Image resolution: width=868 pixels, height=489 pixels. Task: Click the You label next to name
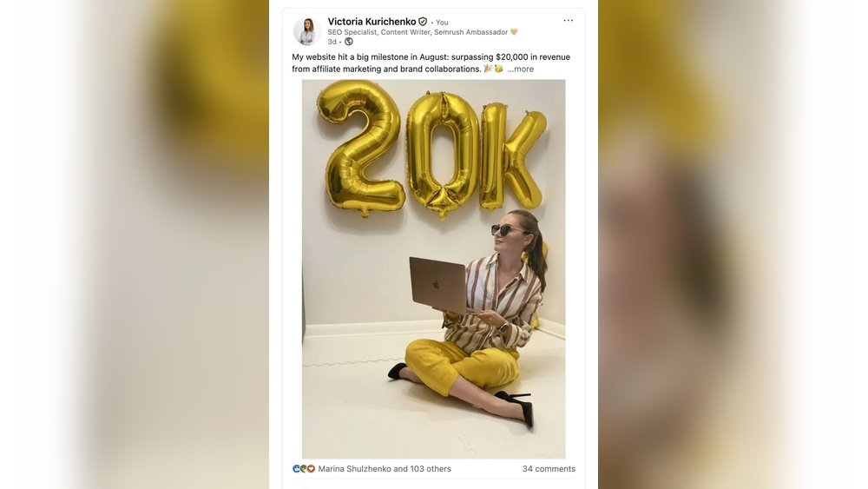point(442,23)
